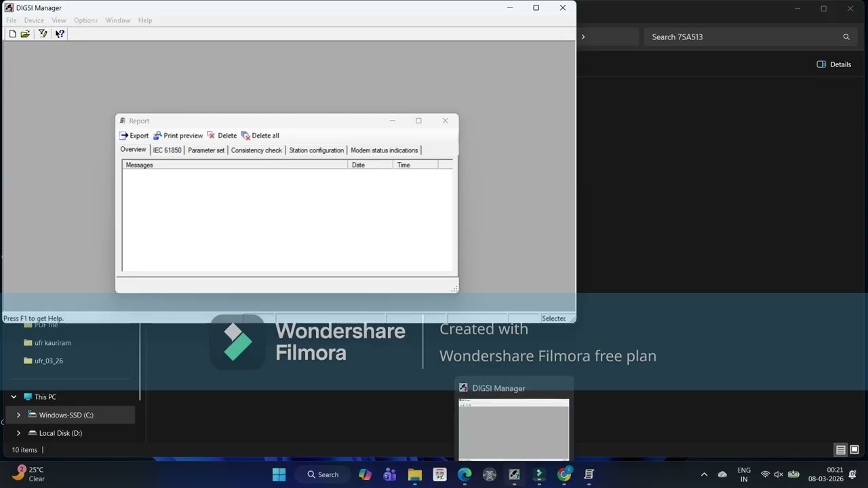Click the filter edit icon in DIGSI toolbar
The image size is (868, 488).
[43, 34]
